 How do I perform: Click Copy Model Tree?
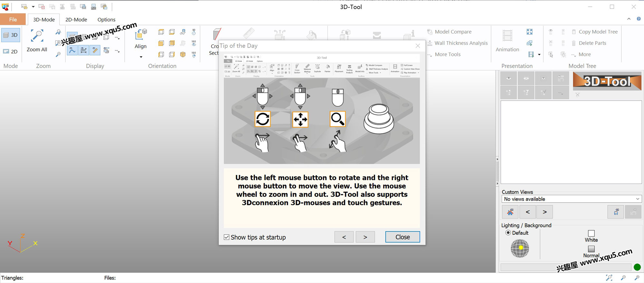pos(595,32)
